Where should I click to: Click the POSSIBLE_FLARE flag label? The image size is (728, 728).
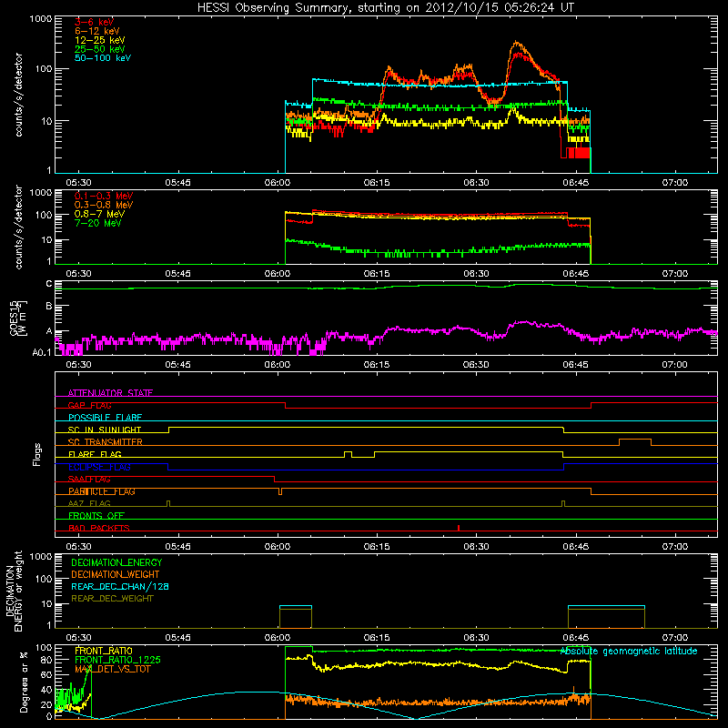click(x=105, y=418)
